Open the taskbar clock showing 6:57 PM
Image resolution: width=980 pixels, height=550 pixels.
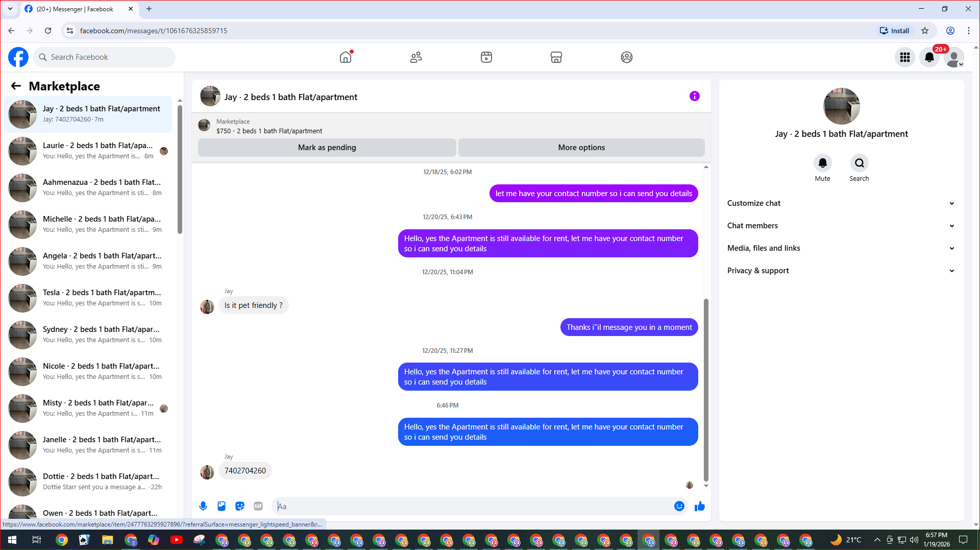pos(936,540)
